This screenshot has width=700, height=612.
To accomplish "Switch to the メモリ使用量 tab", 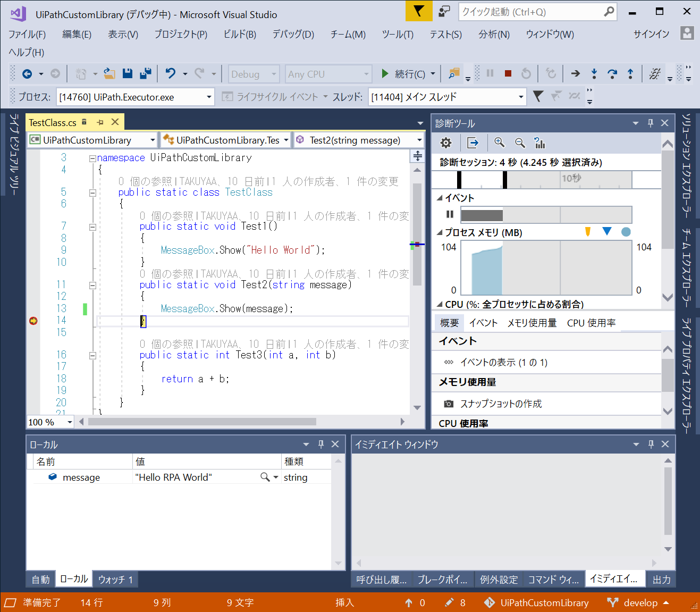I will coord(532,323).
